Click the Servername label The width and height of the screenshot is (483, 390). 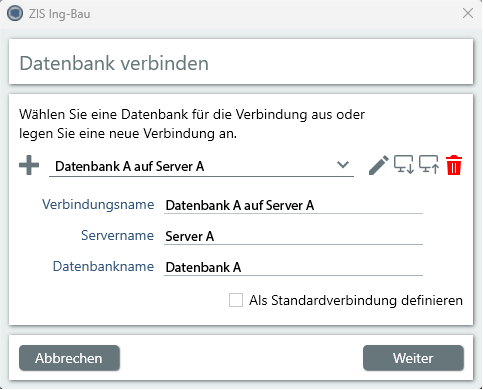118,235
